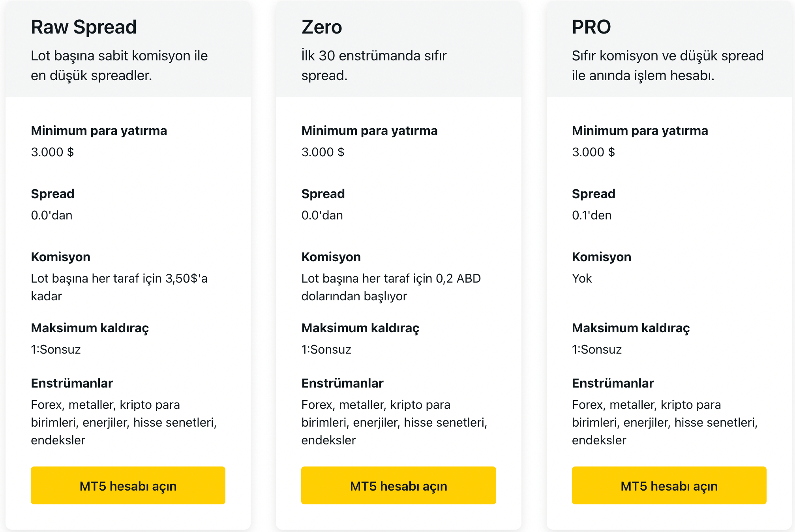
Task: Click the Yok commission value in PRO
Action: click(582, 278)
